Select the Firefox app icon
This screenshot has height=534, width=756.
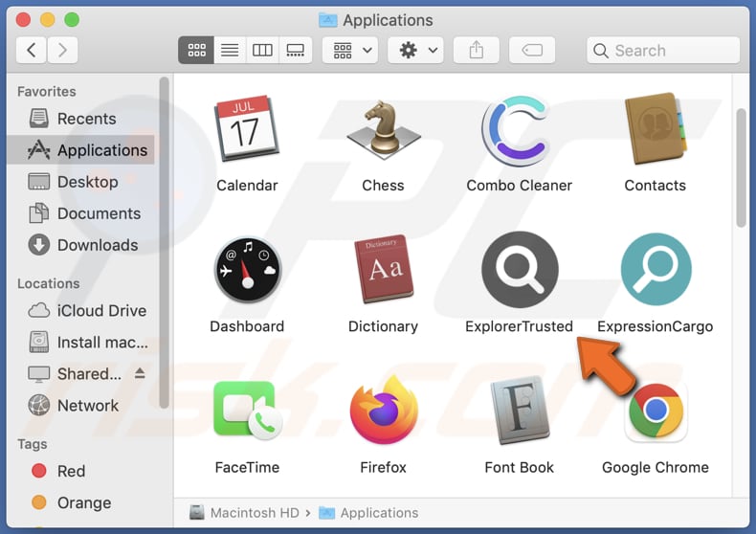(384, 411)
